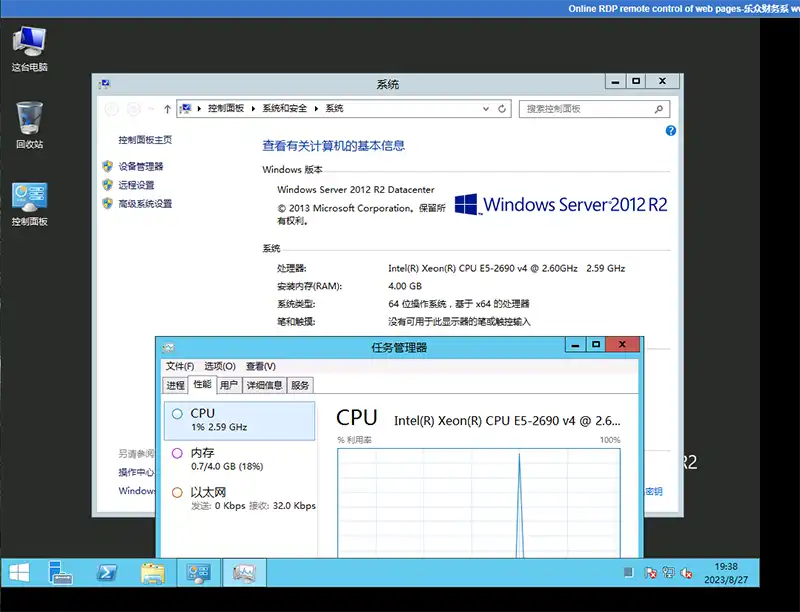Expand the arrow after 控制面板 breadcrumb

click(x=253, y=109)
